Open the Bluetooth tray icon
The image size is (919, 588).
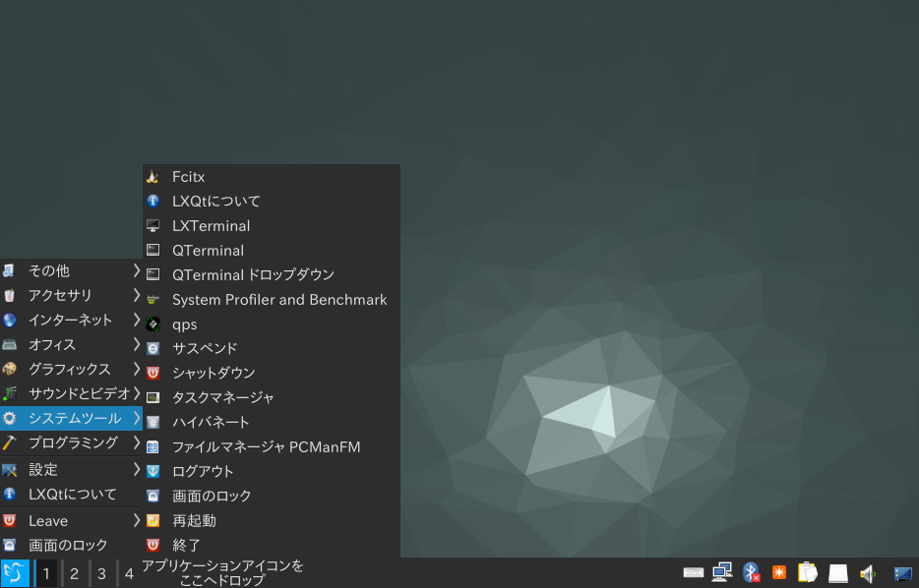click(x=751, y=573)
